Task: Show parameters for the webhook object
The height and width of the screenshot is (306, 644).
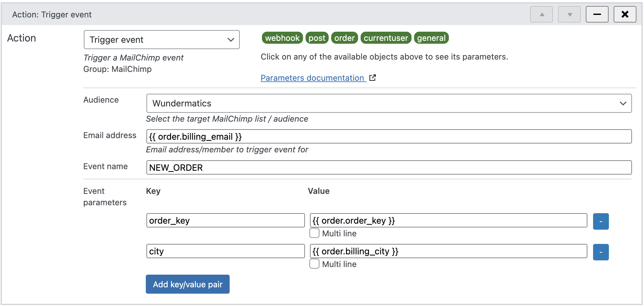Action: click(x=282, y=38)
